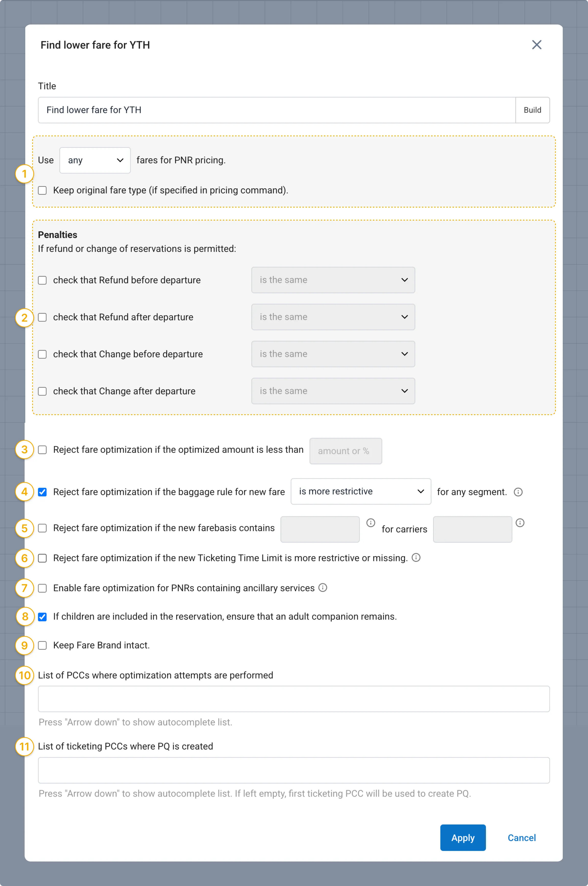Click the Build button next to title

[532, 110]
